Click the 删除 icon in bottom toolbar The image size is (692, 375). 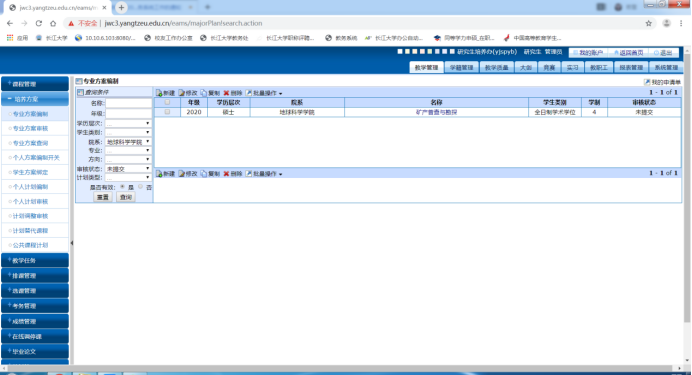pos(226,174)
